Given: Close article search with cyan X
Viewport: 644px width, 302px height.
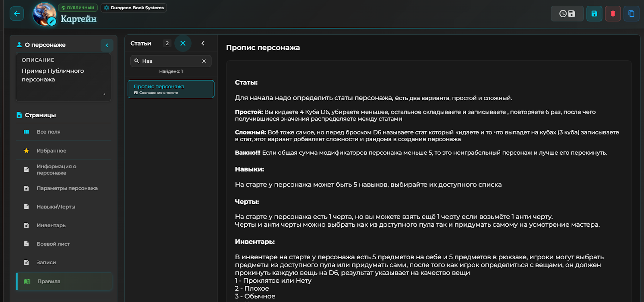Looking at the screenshot, I should [183, 43].
